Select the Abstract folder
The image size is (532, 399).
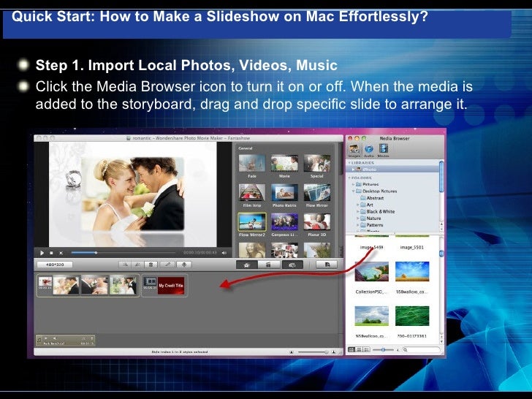coord(372,198)
